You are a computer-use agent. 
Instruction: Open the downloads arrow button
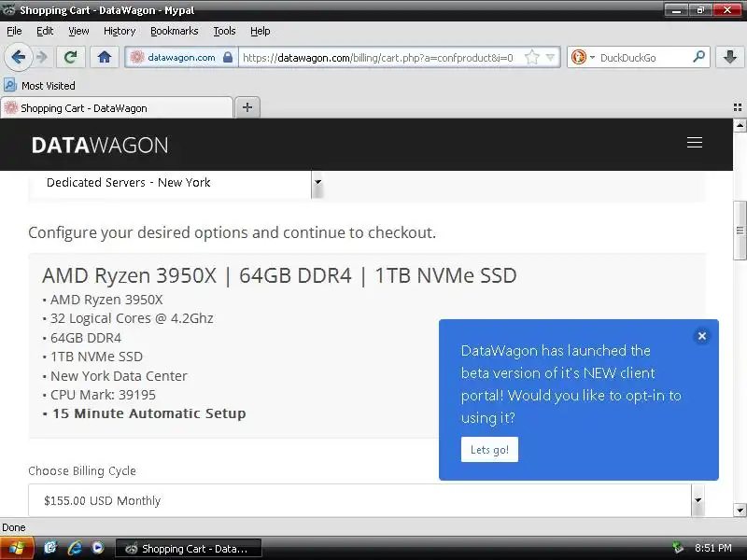(729, 58)
